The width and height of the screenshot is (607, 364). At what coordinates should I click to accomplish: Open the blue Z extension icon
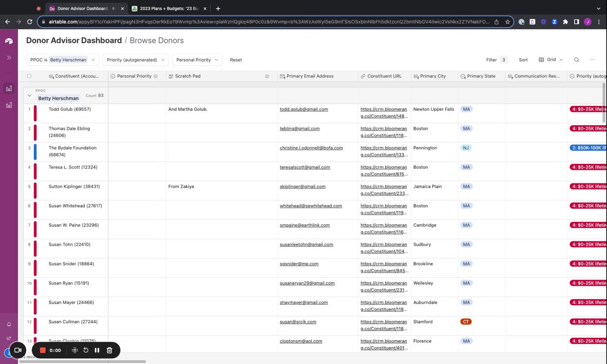[554, 22]
